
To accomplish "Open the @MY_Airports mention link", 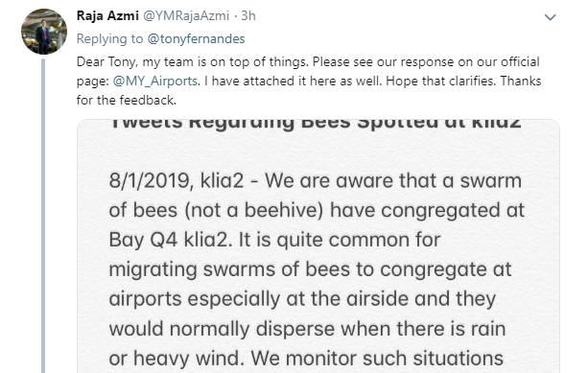I will [x=155, y=81].
